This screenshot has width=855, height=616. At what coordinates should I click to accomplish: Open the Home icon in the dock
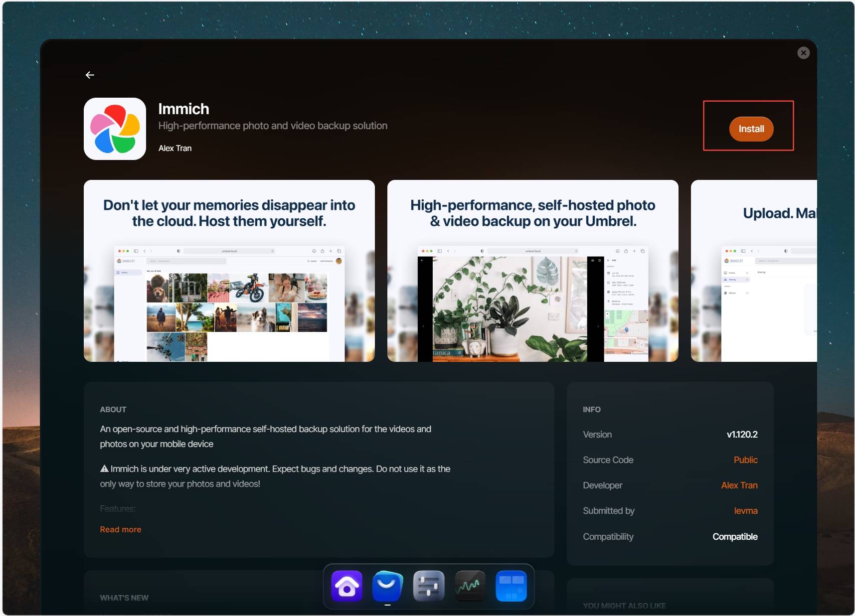[x=347, y=586]
